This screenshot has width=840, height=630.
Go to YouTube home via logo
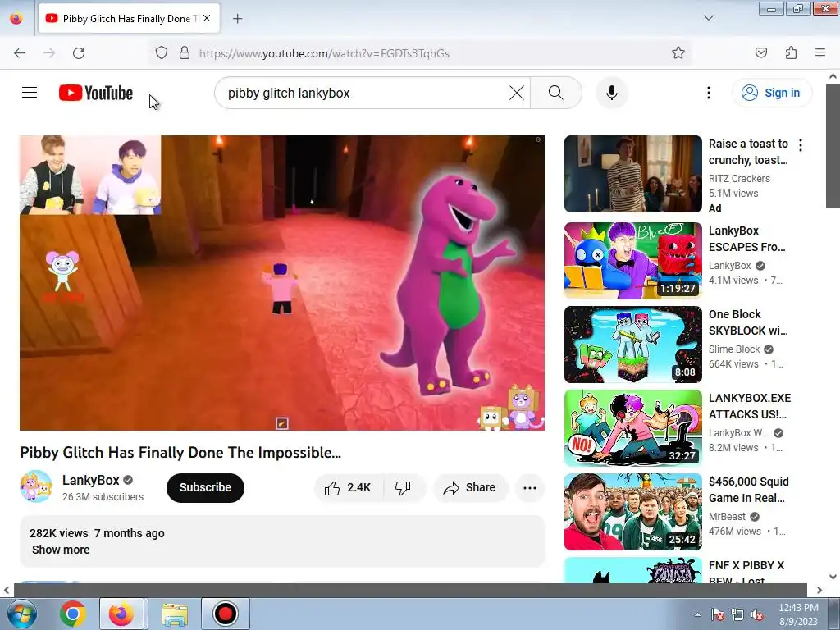point(96,93)
